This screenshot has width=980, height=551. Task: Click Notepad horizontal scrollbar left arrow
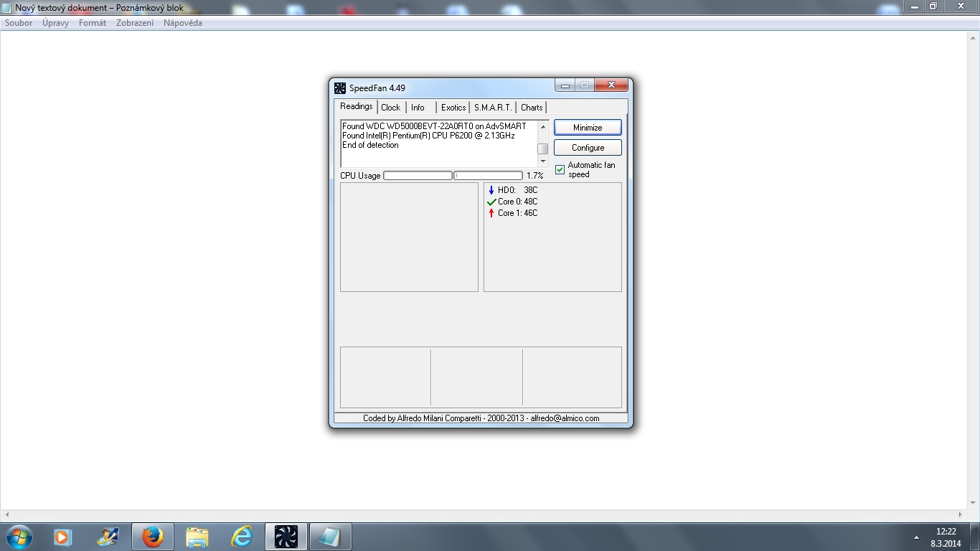coord(6,514)
